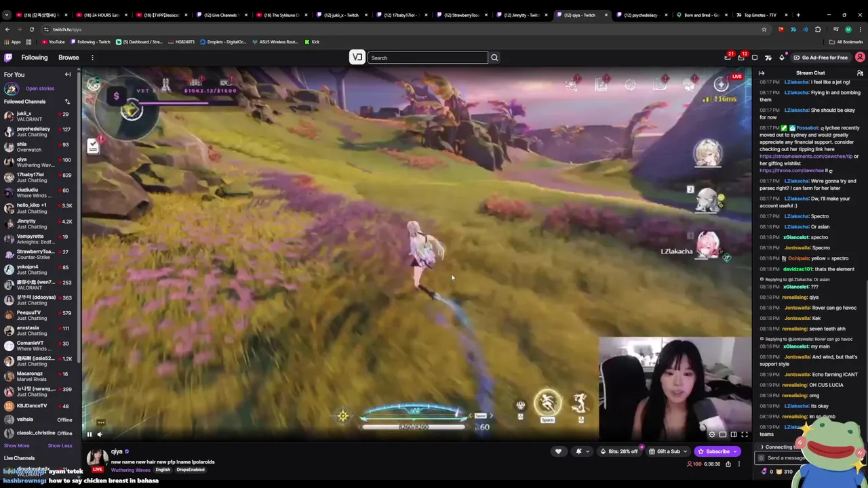
Task: Open stream options three-dot menu
Action: 739,464
